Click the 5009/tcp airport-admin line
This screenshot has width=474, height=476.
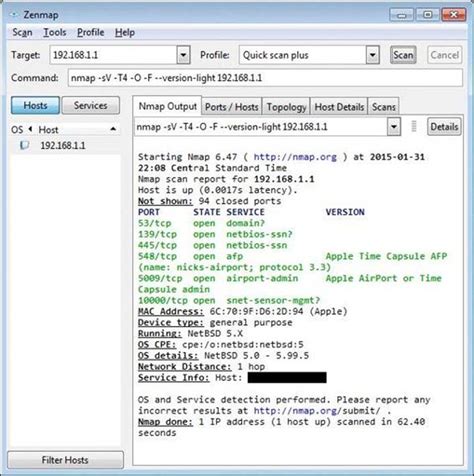289,278
